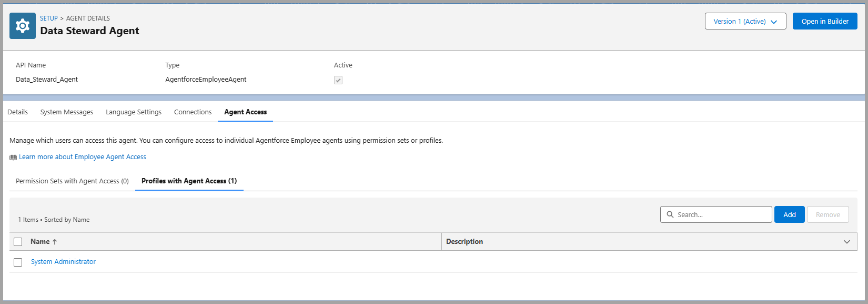Open the Version 1 (Active) dropdown
The height and width of the screenshot is (304, 868).
tap(745, 21)
